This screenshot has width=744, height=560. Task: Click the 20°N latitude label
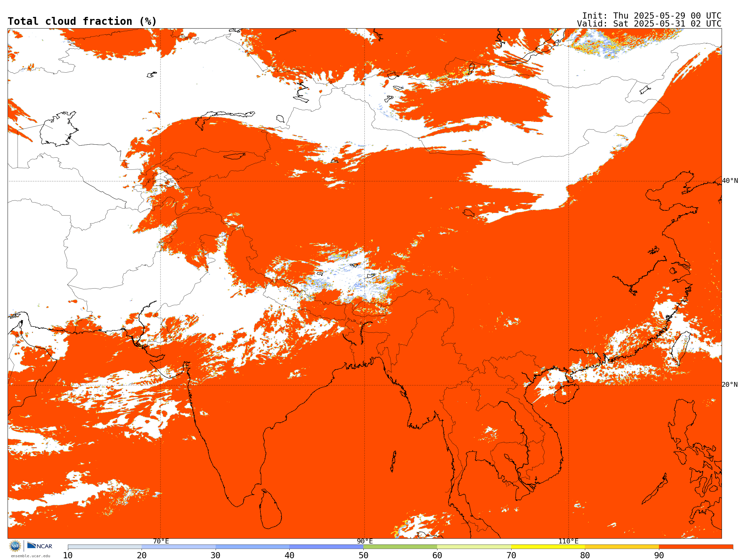(730, 385)
